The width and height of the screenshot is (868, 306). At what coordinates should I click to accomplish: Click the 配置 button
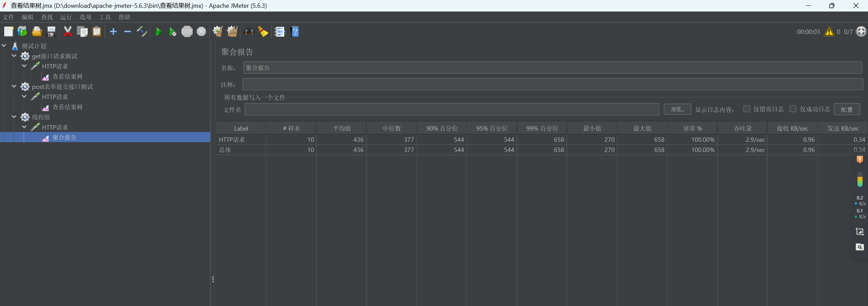(847, 109)
